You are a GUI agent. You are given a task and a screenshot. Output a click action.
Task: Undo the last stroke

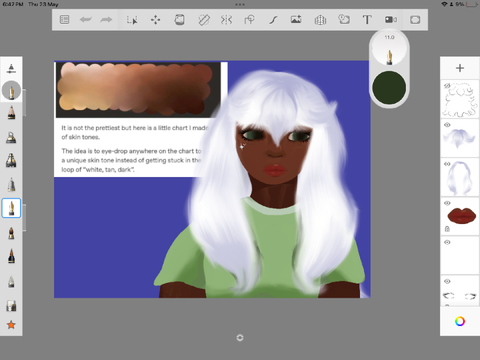(86, 20)
